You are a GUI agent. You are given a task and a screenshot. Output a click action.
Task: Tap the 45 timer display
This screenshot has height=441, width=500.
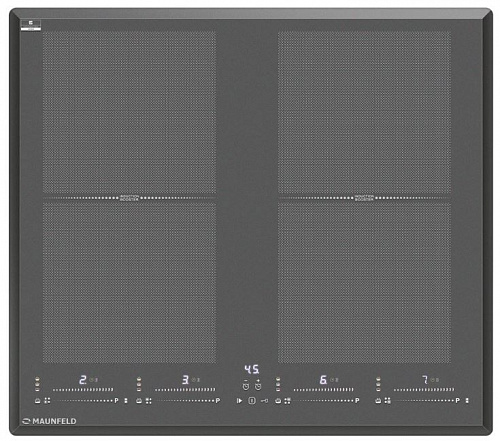click(252, 369)
